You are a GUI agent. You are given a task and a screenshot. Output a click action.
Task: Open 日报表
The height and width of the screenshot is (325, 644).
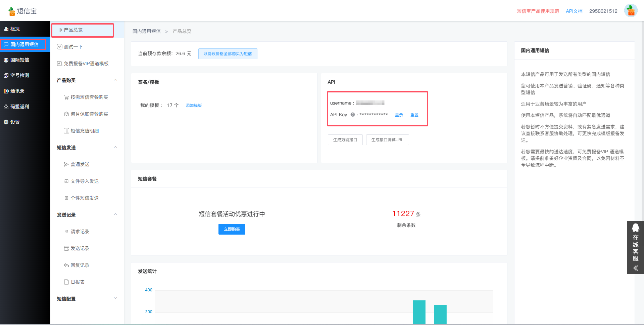point(87,282)
